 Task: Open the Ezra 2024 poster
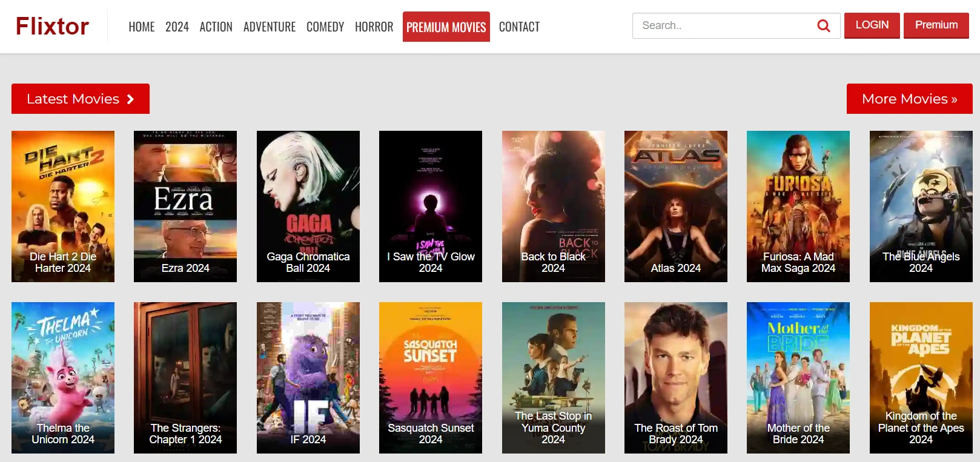click(x=185, y=206)
